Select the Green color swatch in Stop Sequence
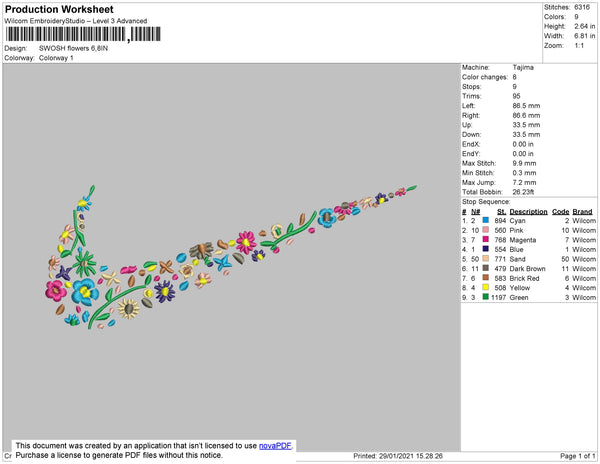The image size is (600, 464). click(486, 297)
